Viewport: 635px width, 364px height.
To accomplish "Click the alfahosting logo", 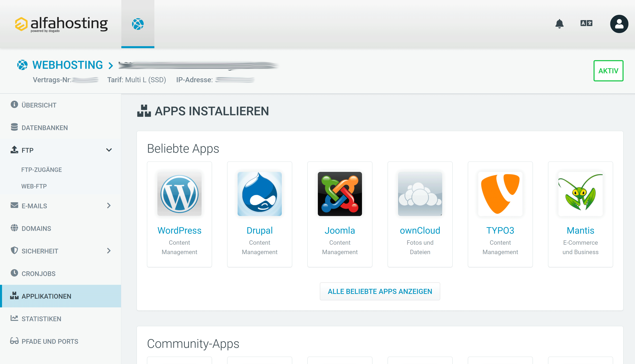I will pyautogui.click(x=61, y=24).
